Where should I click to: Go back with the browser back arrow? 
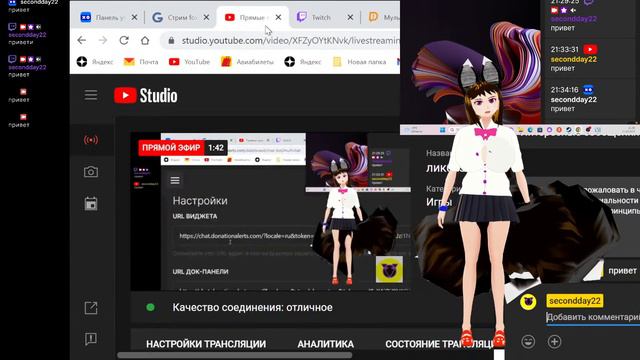(x=82, y=40)
